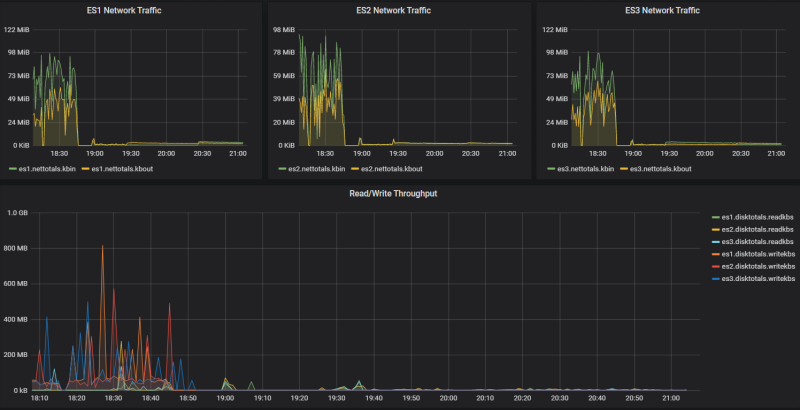Click the 800 MB y-axis label

17,248
